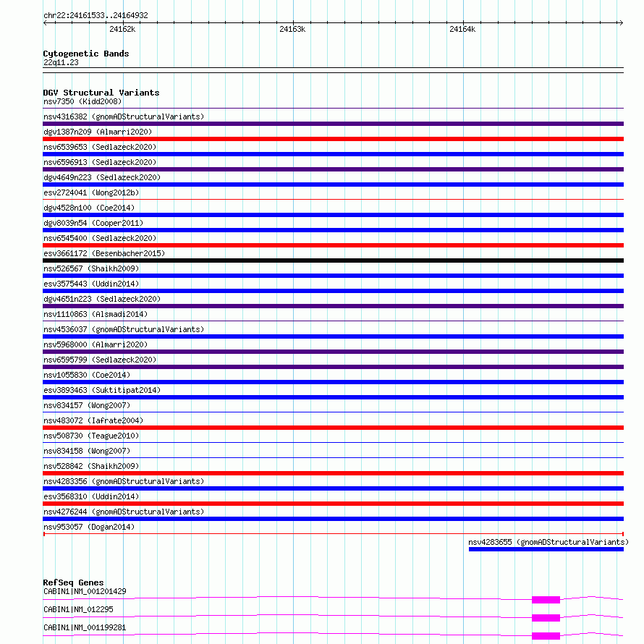The height and width of the screenshot is (644, 644).
Task: Click the magenta exon box of CABIN1|NM_012295
Action: pos(546,618)
